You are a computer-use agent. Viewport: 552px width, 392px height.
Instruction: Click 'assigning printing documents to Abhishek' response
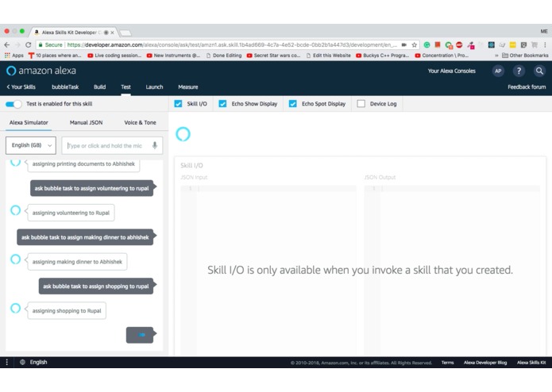(x=83, y=164)
